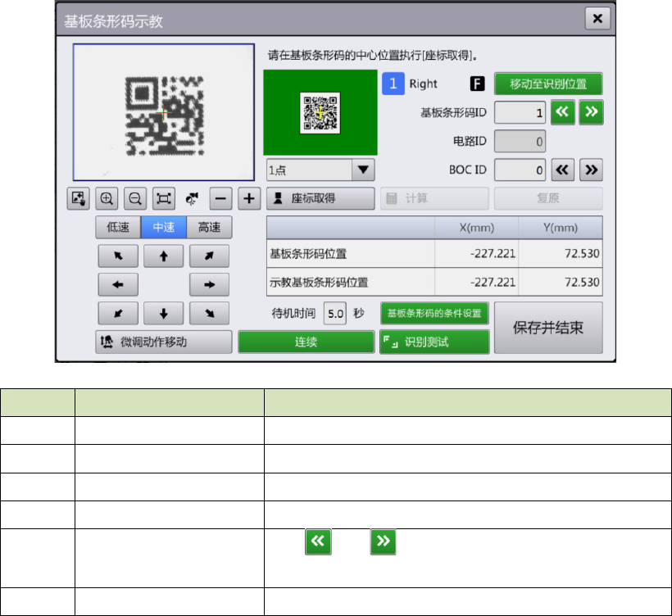
Task: Open the 1点 dropdown
Action: coord(320,170)
